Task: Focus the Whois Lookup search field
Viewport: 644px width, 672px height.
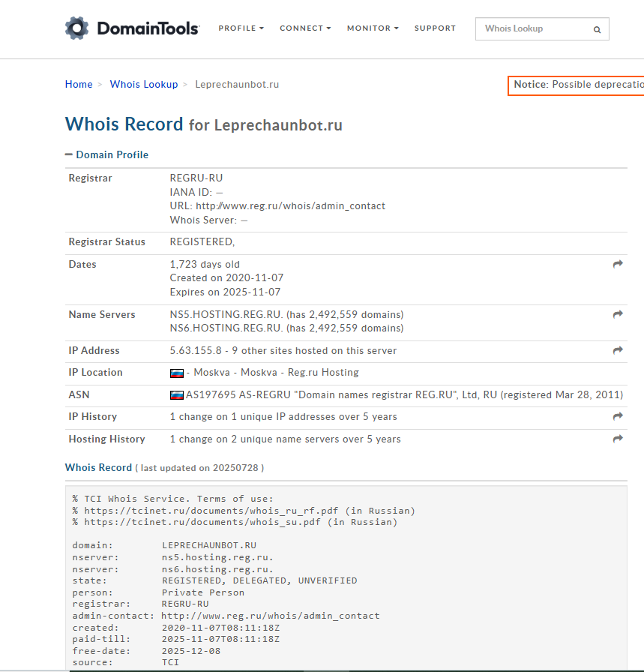Action: click(x=542, y=28)
